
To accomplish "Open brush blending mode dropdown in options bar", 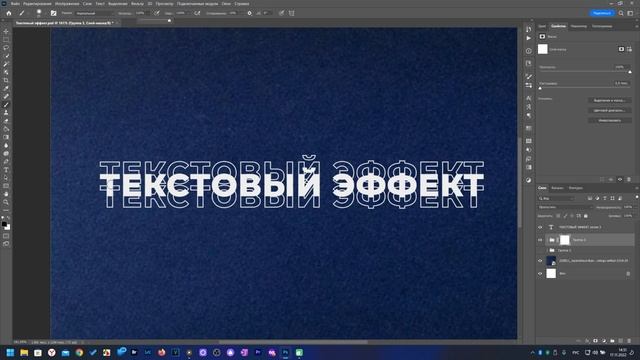I will point(95,13).
